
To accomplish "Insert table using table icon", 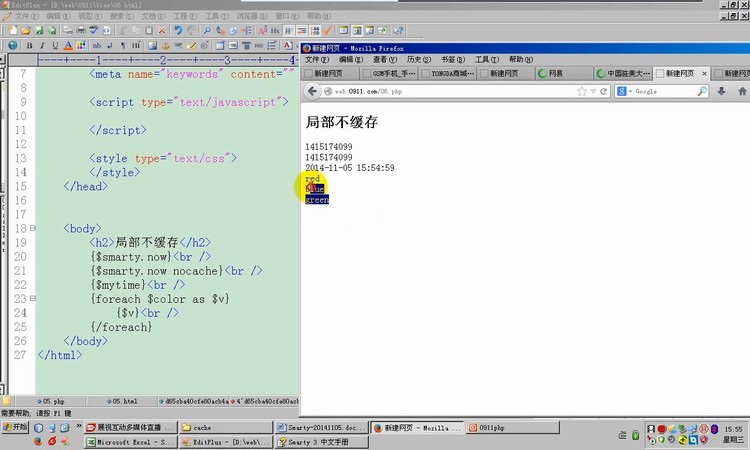I will 220,45.
